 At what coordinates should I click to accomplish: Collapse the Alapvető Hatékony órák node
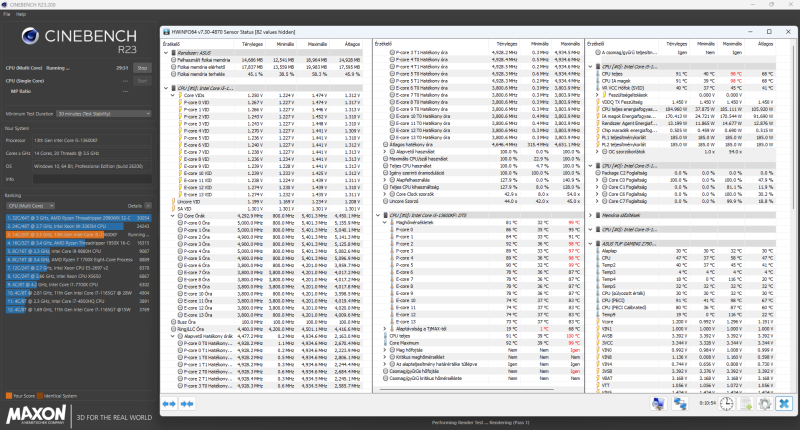[x=173, y=336]
